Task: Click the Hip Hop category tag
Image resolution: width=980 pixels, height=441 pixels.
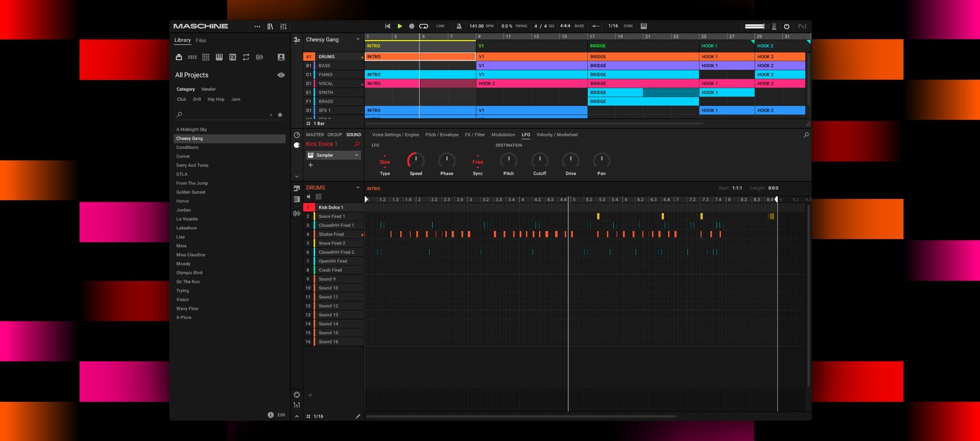Action: tap(216, 100)
